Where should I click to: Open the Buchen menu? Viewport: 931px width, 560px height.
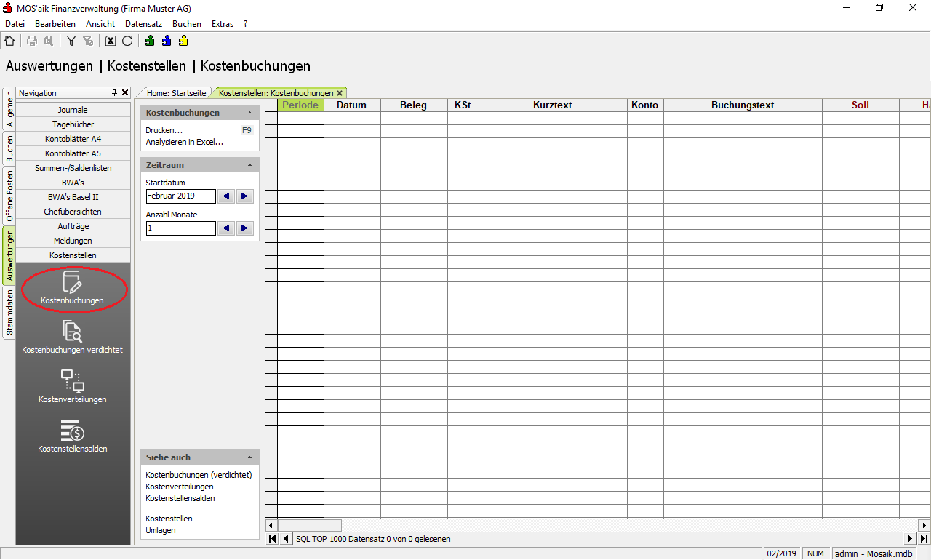coord(186,24)
